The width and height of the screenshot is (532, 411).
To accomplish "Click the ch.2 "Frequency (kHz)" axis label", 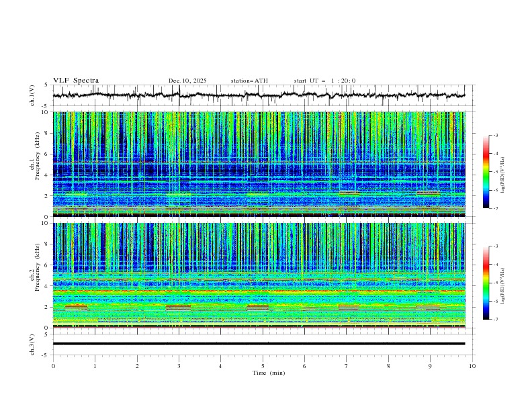I will pos(38,267).
